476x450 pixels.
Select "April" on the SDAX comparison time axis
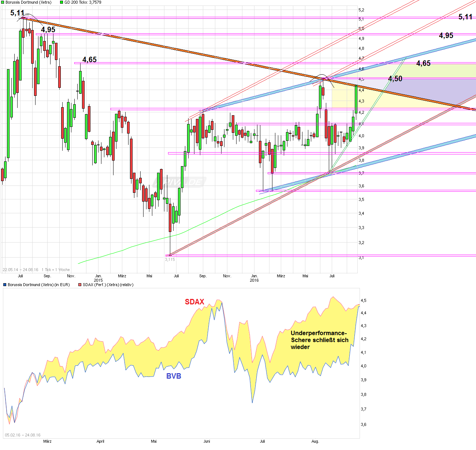pyautogui.click(x=100, y=441)
